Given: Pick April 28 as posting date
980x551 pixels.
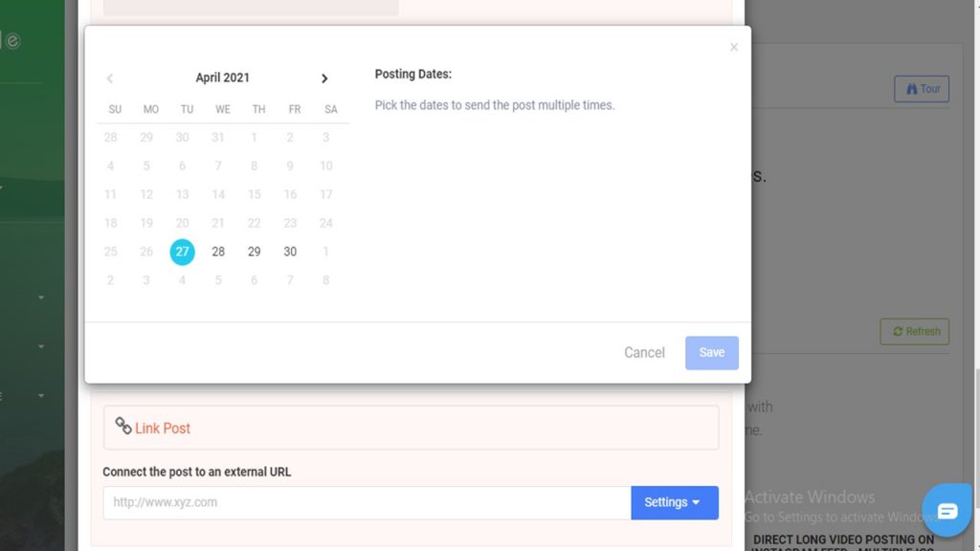Looking at the screenshot, I should tap(218, 252).
